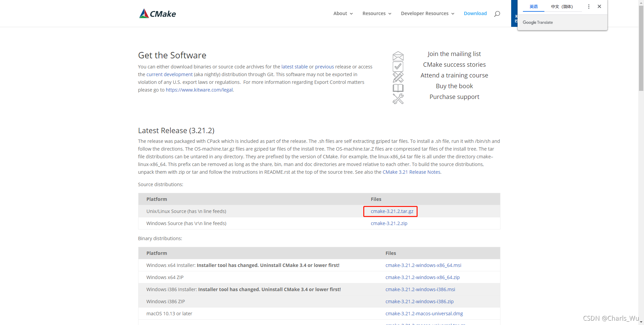Image resolution: width=644 pixels, height=325 pixels.
Task: Expand the Developer Resources menu
Action: pos(428,13)
